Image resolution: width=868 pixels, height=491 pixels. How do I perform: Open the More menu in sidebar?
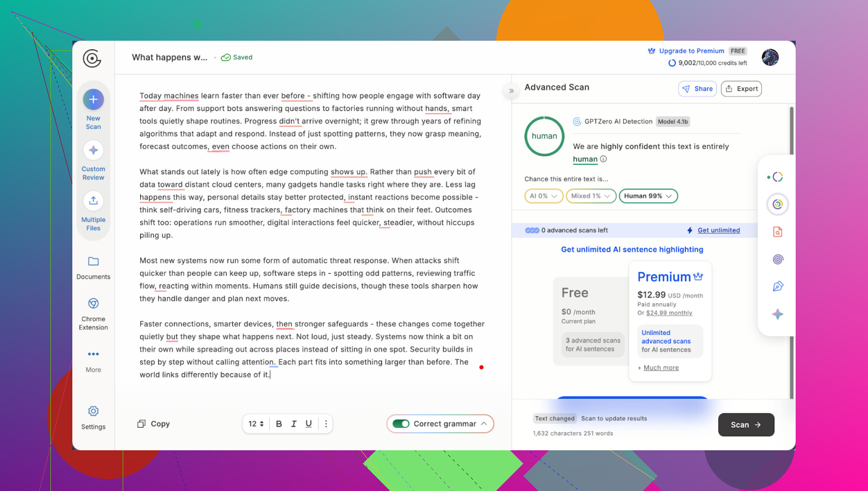93,354
